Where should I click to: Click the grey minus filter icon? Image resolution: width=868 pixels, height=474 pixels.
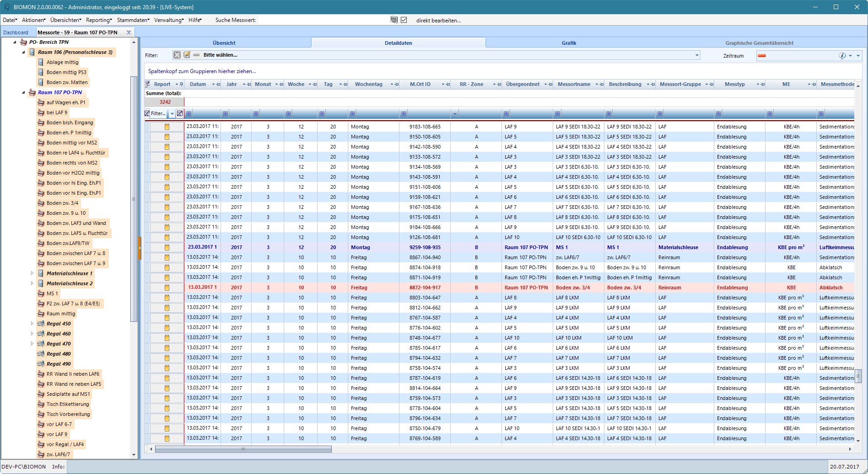coord(196,55)
